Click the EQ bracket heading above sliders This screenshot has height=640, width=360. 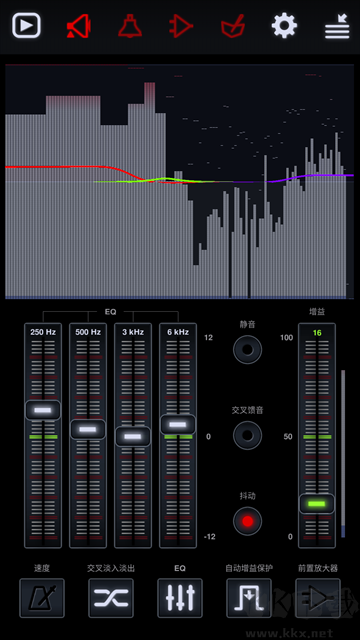point(110,311)
